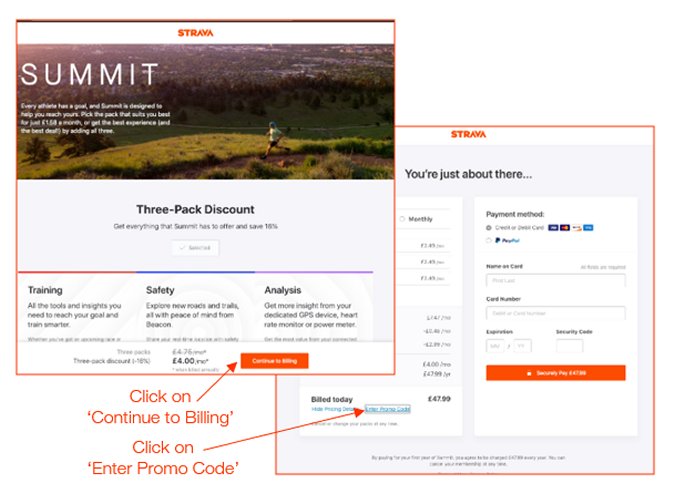Click the Enter Promo Code link
674x494 pixels.
pyautogui.click(x=388, y=409)
